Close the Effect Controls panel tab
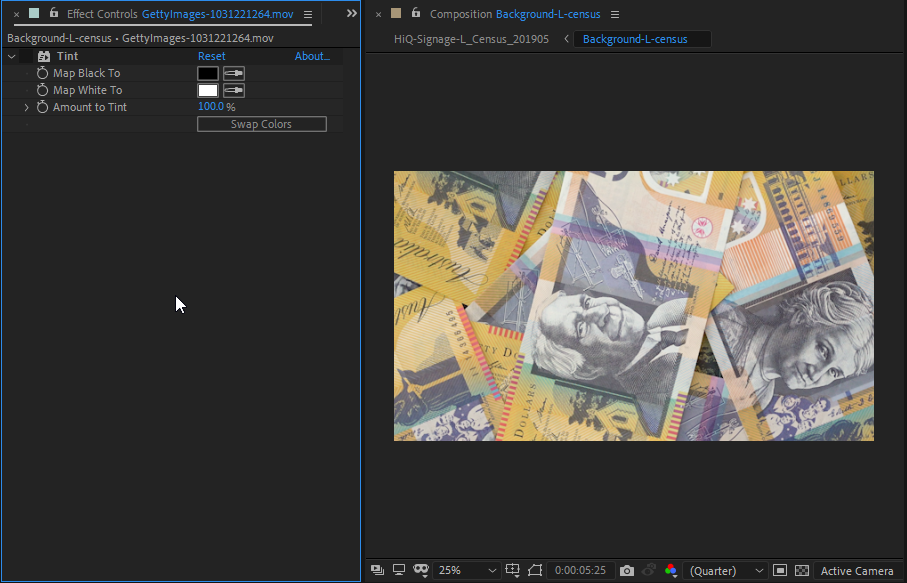 tap(16, 14)
